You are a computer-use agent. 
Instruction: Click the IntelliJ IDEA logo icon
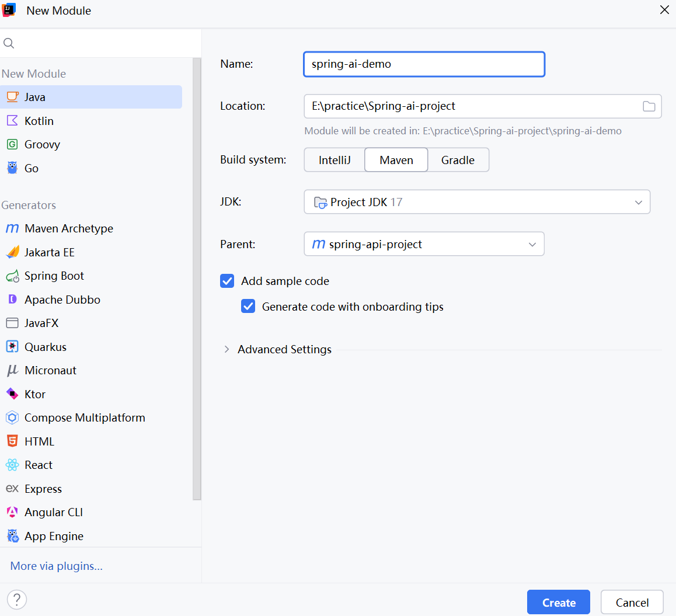coord(9,10)
